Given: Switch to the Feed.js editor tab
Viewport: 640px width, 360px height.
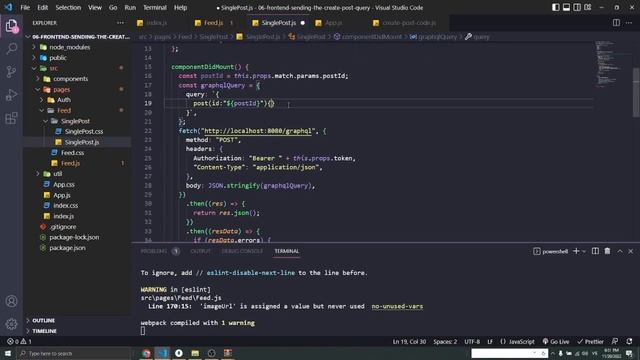Looking at the screenshot, I should click(x=214, y=23).
